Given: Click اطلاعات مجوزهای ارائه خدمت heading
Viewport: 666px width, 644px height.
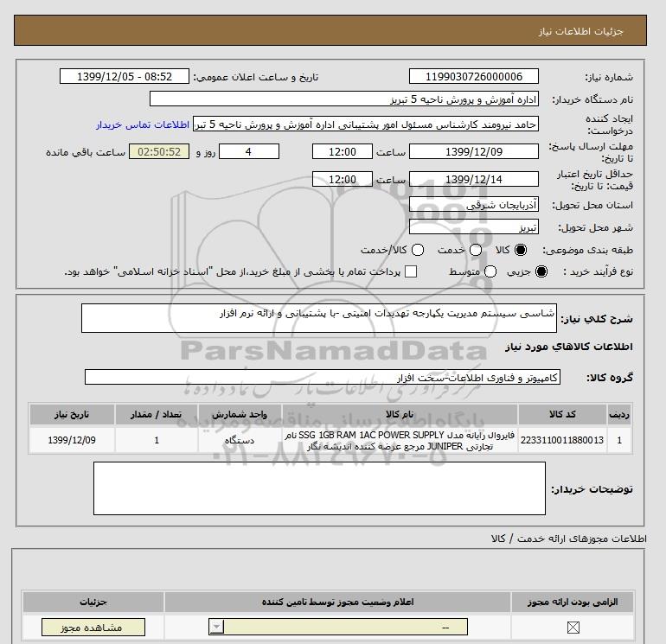Looking at the screenshot, I should [569, 539].
